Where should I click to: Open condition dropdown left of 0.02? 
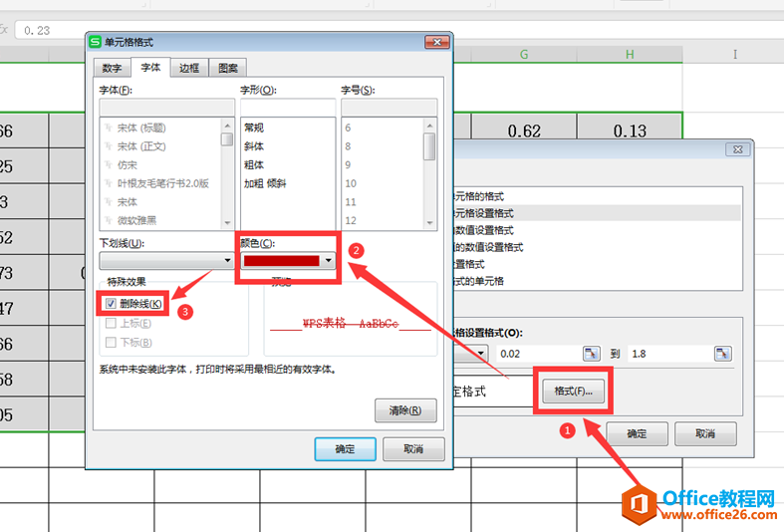click(x=480, y=354)
